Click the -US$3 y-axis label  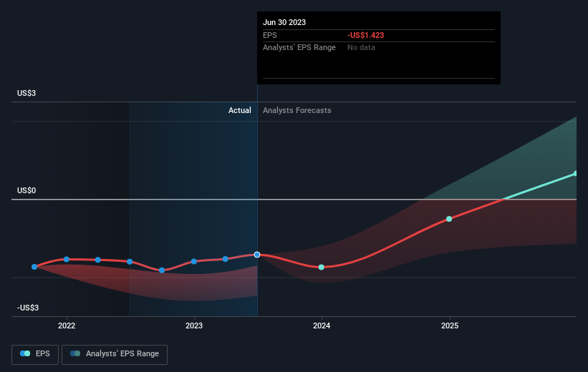[x=28, y=308]
